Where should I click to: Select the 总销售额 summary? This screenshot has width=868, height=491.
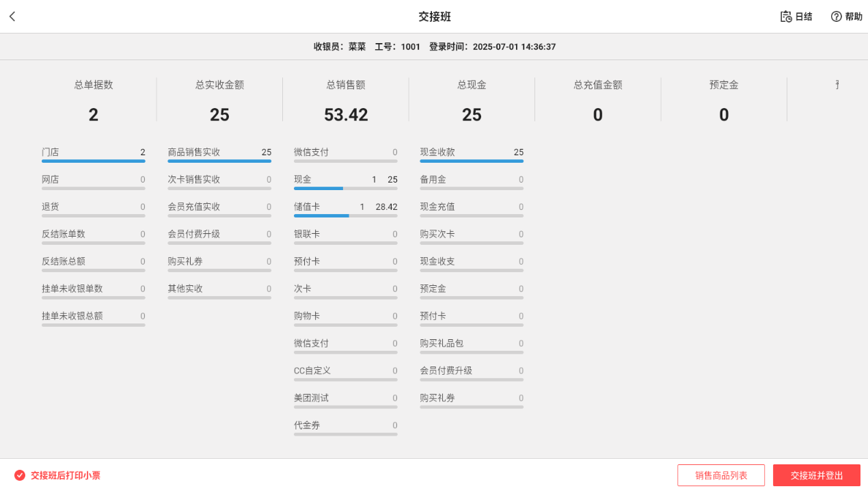click(x=346, y=100)
